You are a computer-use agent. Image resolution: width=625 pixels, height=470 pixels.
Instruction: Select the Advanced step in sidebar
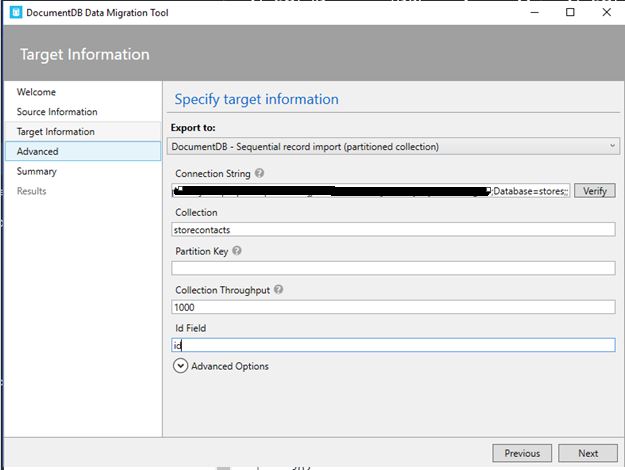83,151
